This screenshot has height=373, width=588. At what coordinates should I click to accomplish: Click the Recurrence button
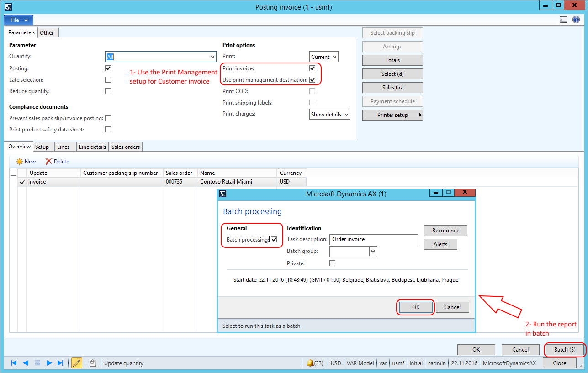445,231
